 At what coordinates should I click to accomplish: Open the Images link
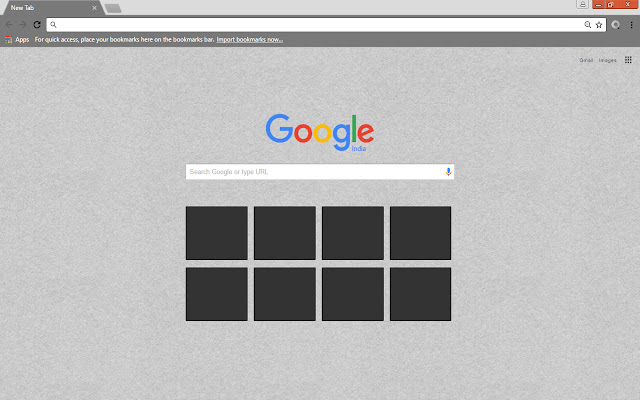607,60
